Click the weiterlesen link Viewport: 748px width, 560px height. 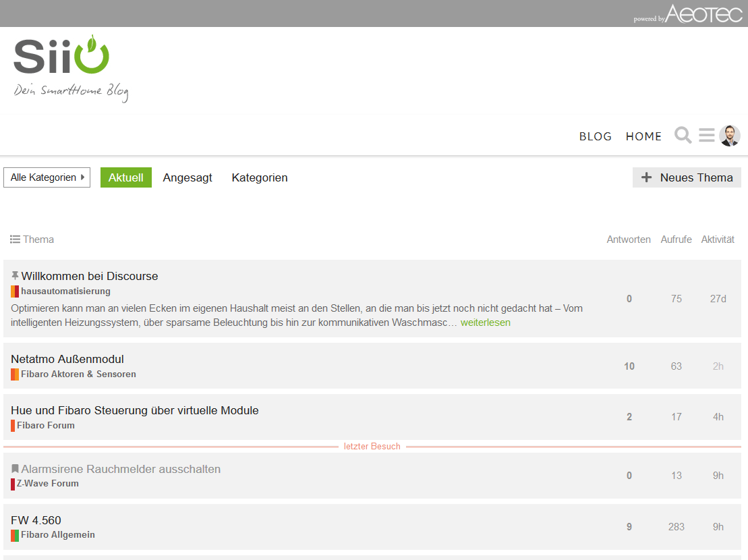tap(485, 323)
